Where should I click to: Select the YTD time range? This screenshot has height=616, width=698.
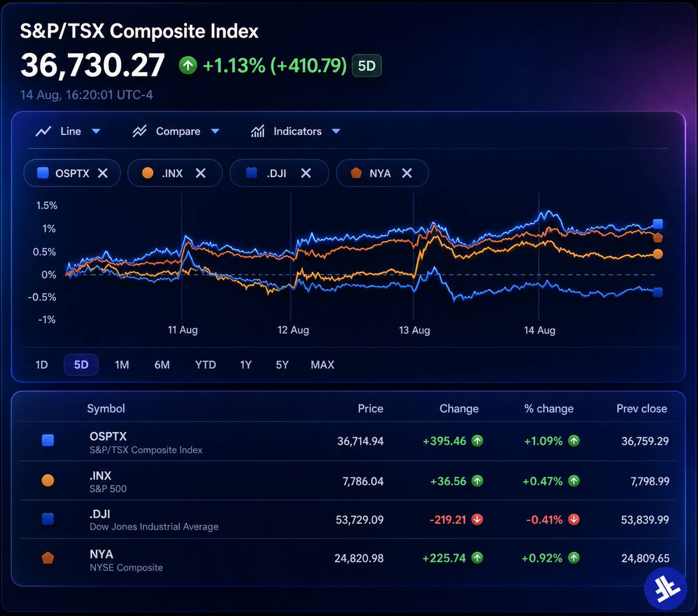(x=205, y=364)
